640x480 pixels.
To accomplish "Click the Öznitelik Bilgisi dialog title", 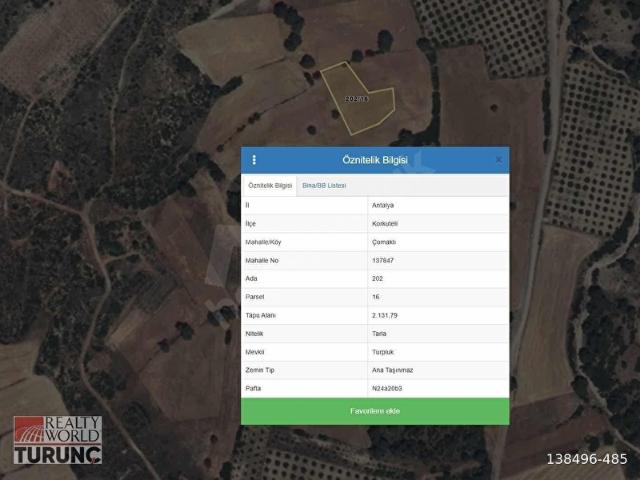I will (x=375, y=160).
